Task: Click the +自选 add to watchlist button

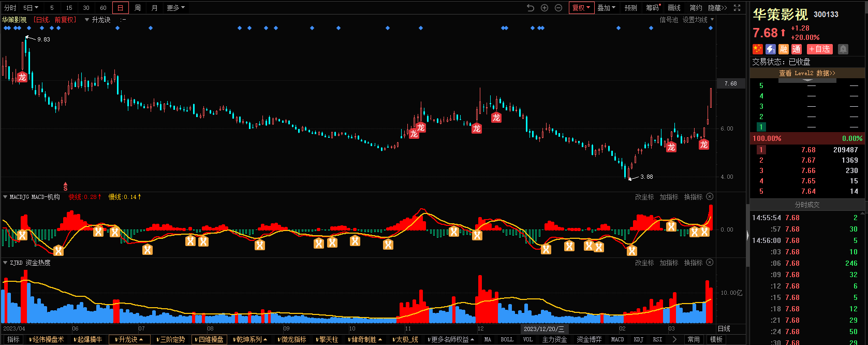Action: pos(820,49)
